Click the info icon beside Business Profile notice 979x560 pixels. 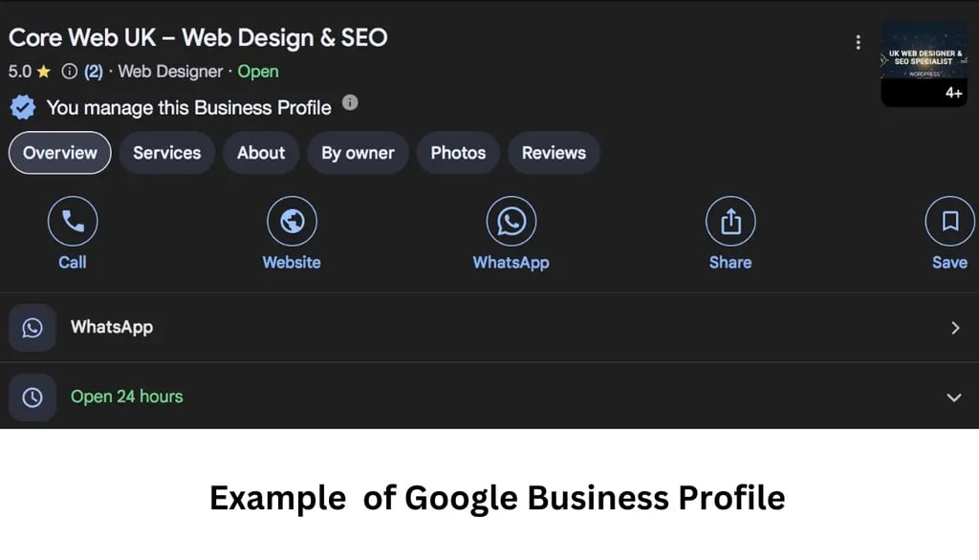(350, 104)
